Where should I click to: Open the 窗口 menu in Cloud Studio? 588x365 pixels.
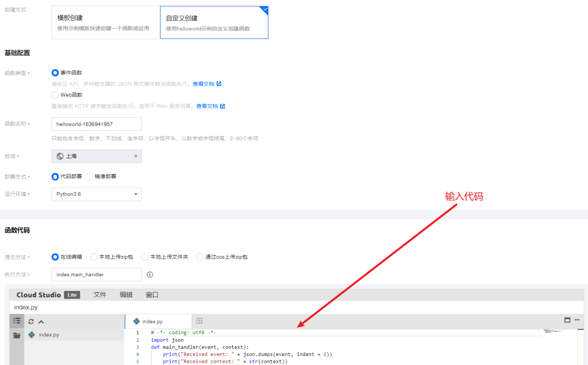152,295
